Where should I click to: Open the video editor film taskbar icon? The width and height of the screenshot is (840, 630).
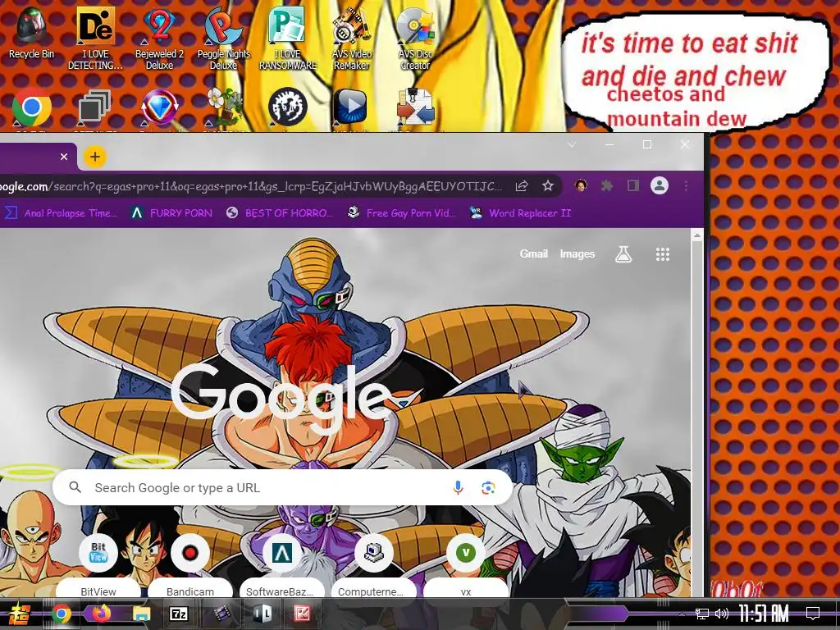pyautogui.click(x=221, y=614)
